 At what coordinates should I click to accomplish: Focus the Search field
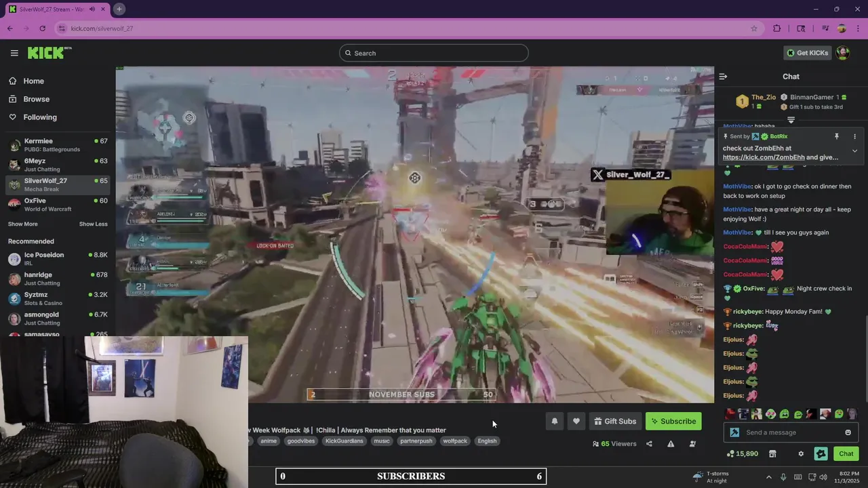click(434, 53)
